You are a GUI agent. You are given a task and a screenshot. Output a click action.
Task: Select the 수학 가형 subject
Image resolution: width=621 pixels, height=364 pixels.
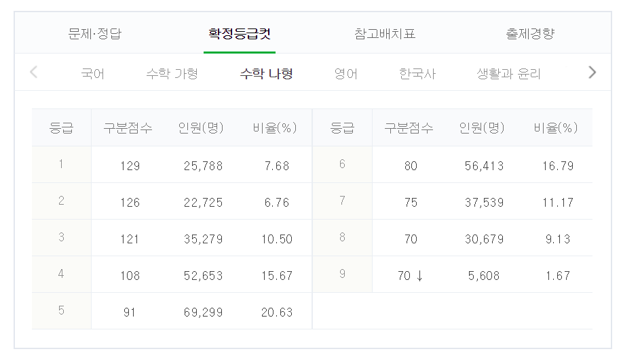coord(172,74)
